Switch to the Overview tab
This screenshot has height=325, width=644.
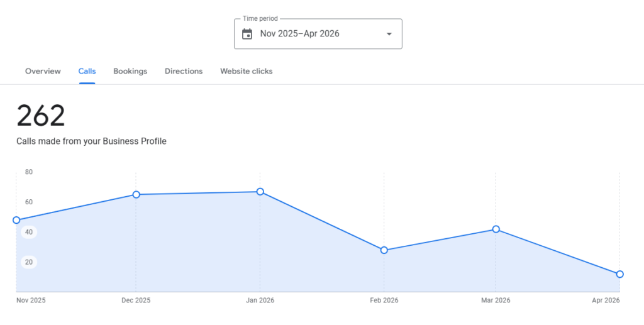(x=43, y=71)
